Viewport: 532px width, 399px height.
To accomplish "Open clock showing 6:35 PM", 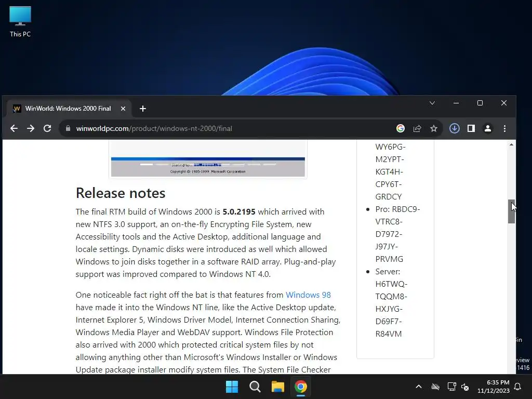I will 494,387.
